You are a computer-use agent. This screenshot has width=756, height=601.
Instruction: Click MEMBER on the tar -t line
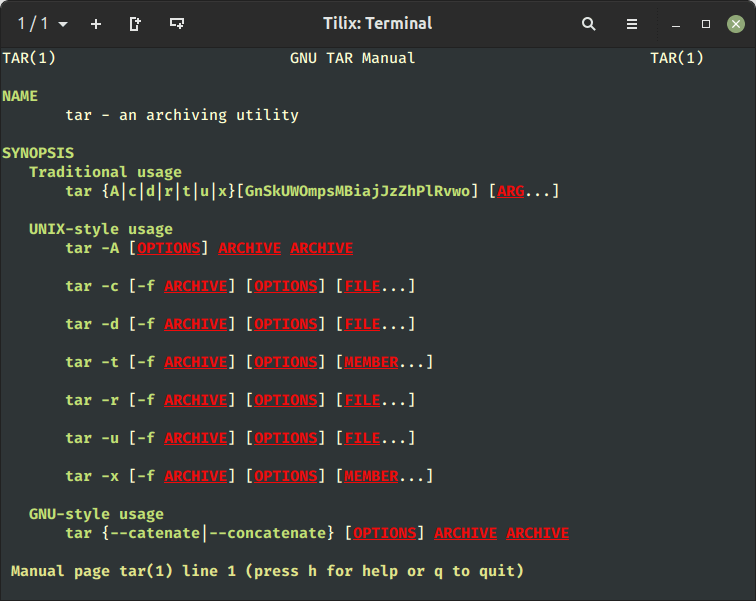coord(371,362)
